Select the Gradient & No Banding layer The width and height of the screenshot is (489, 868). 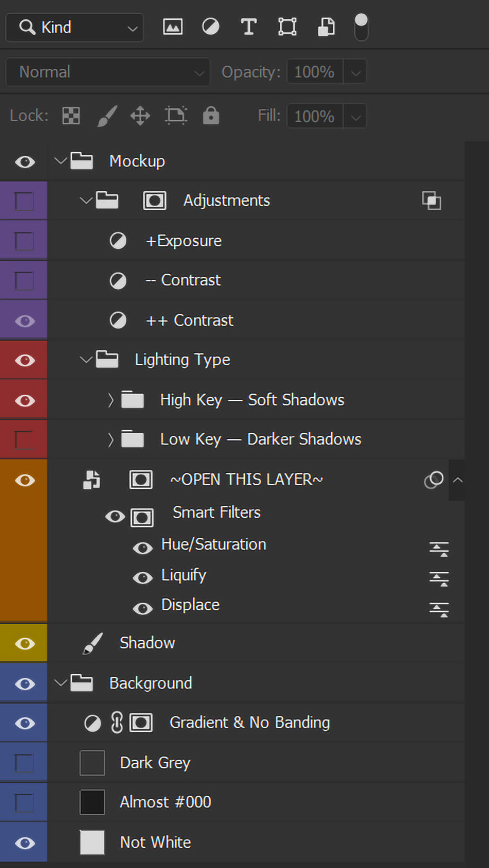tap(249, 723)
